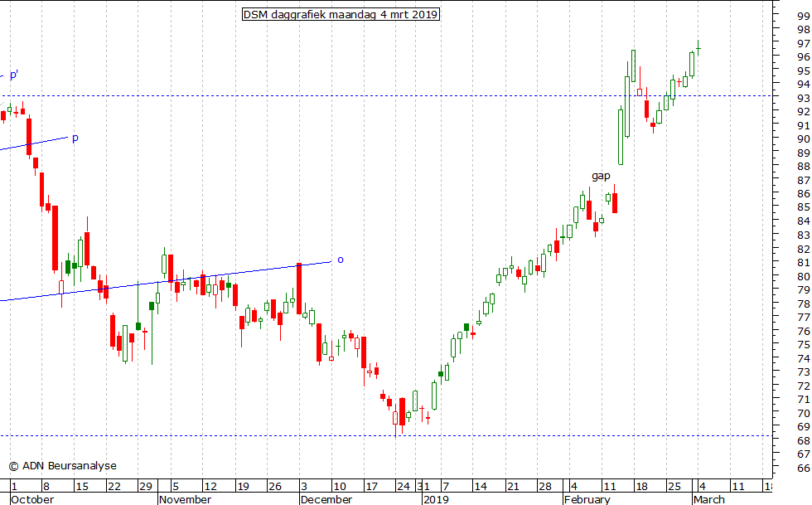The height and width of the screenshot is (505, 812).
Task: Click the 75 price axis label
Action: [x=804, y=345]
